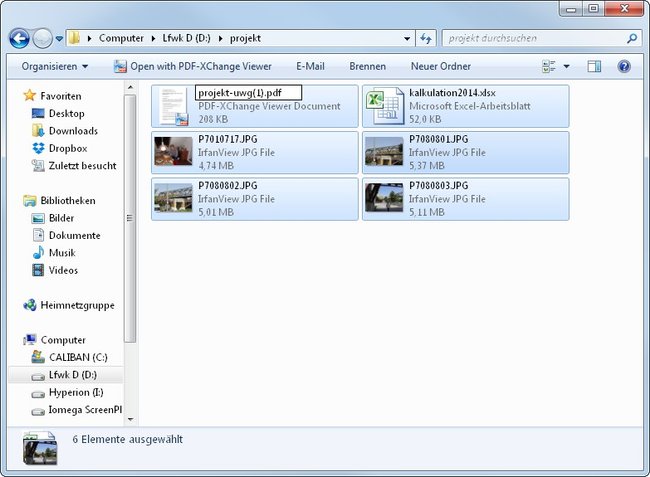Viewport: 650px width, 477px height.
Task: Click the 6 Elemente ausgewählt status text
Action: 128,439
